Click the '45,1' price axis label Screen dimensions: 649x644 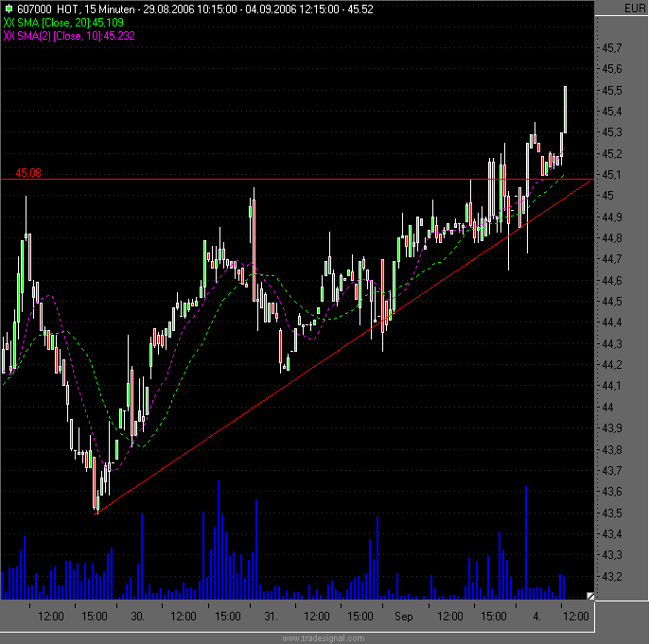click(612, 175)
